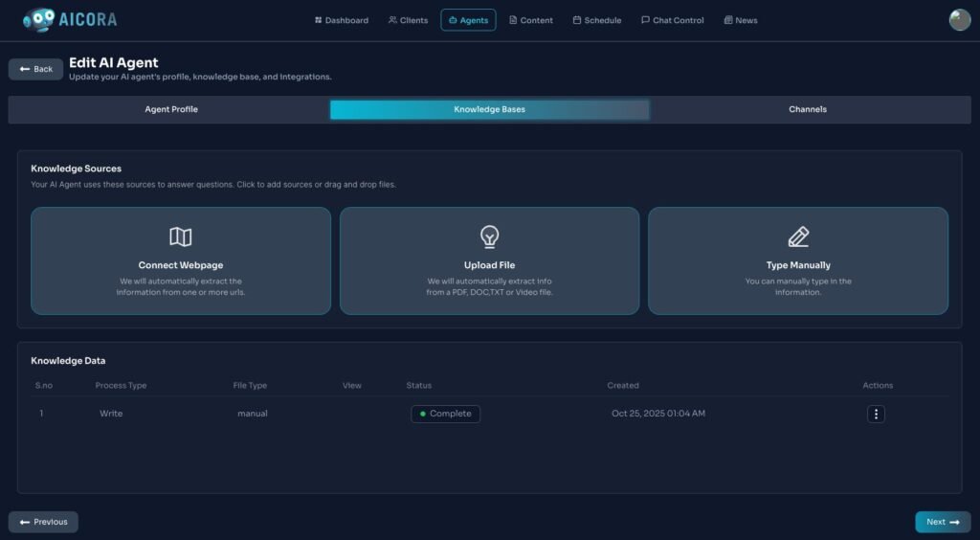
Task: Switch to the Agent Profile tab
Action: pyautogui.click(x=171, y=109)
